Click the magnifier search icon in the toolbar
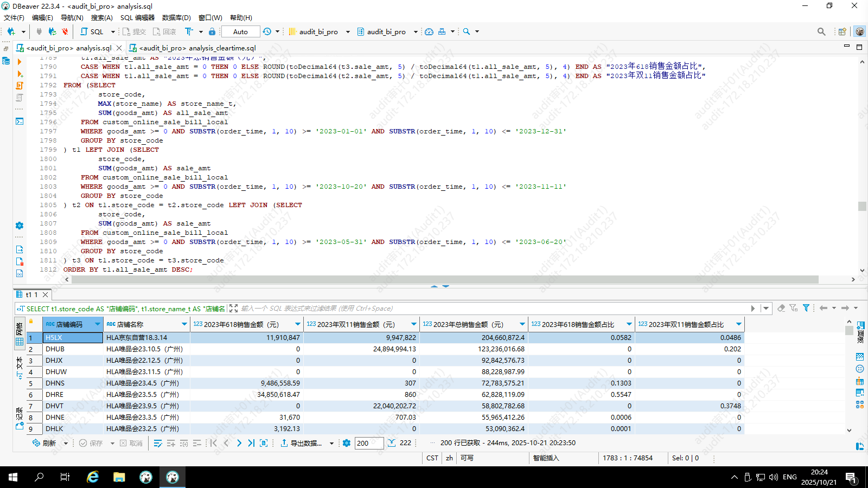 click(x=467, y=31)
